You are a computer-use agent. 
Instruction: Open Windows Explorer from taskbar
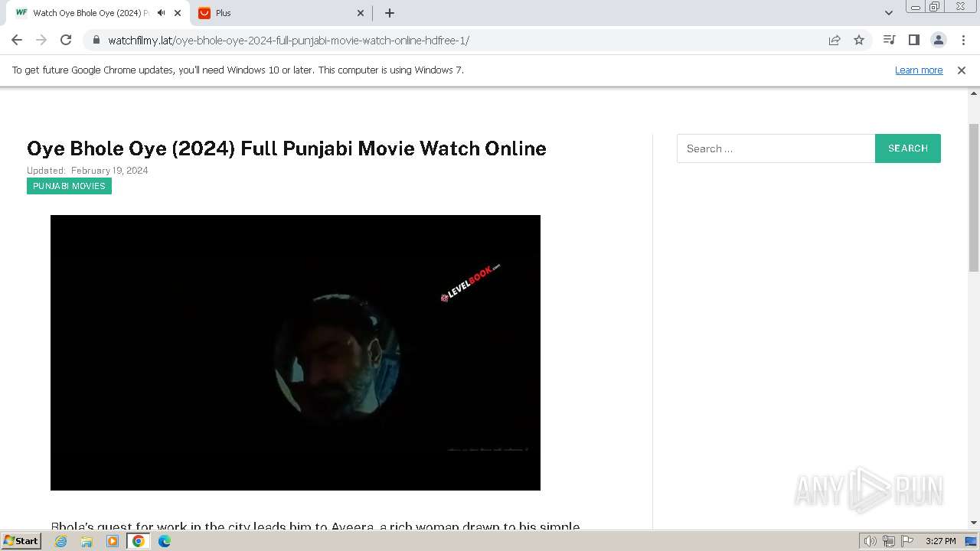click(87, 541)
